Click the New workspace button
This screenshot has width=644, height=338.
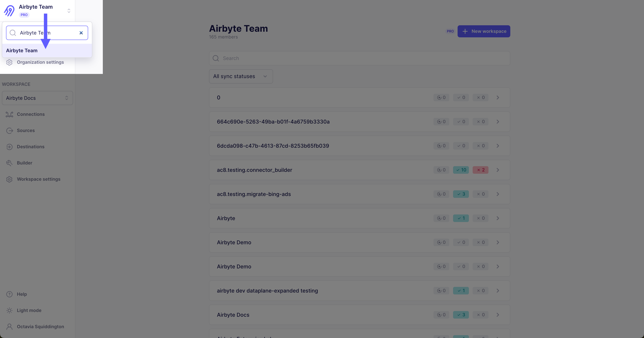[484, 31]
